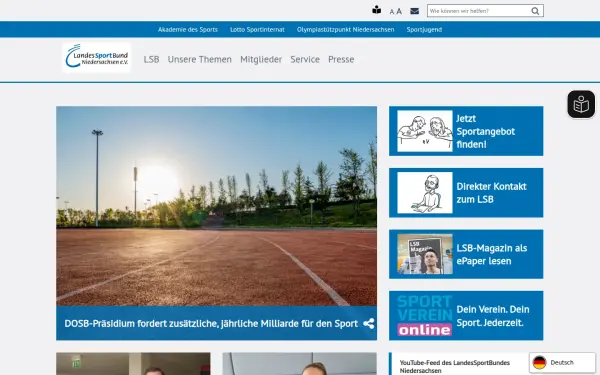Click the LSB Magazin cover thumbnail
The height and width of the screenshot is (375, 600).
coord(425,254)
